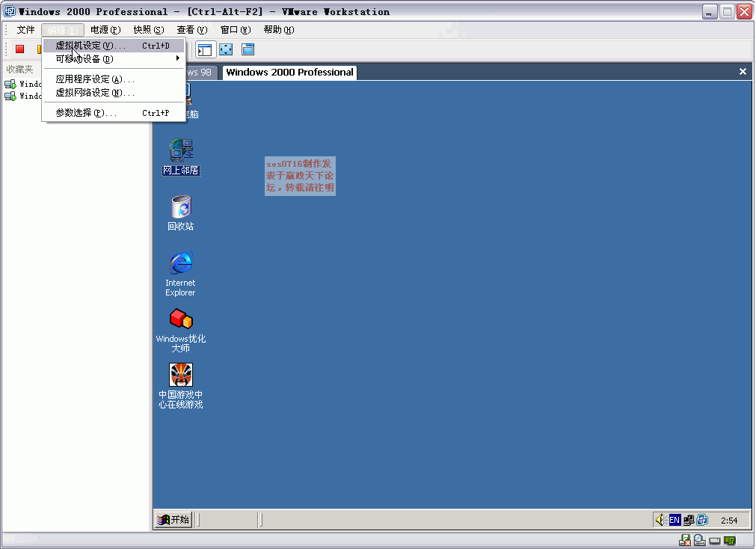The width and height of the screenshot is (756, 549).
Task: Click the 开始 start button
Action: pyautogui.click(x=173, y=520)
